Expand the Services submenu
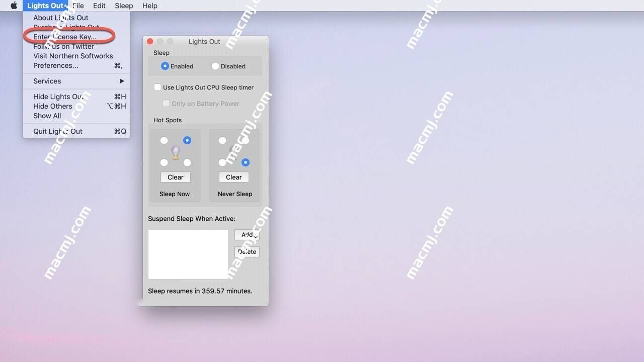 76,81
